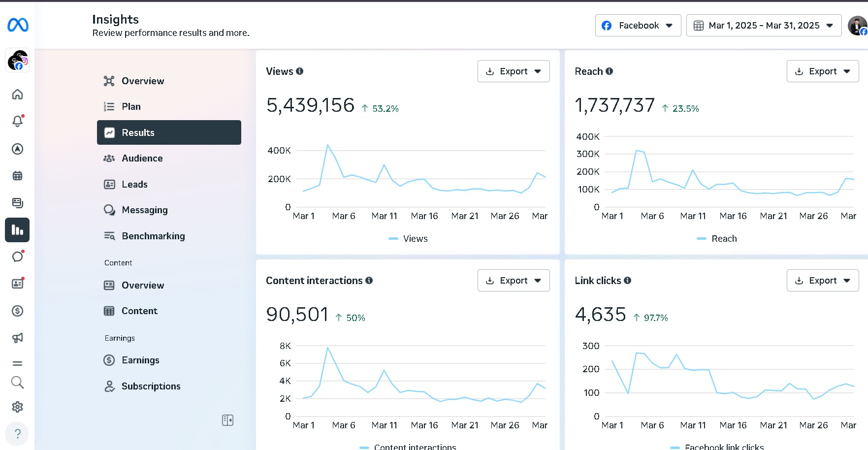Open the Planner calendar icon in rail
The width and height of the screenshot is (868, 450).
click(17, 176)
